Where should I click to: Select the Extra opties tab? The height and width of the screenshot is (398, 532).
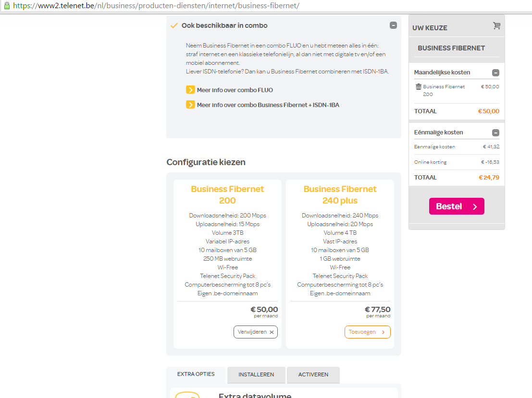point(196,374)
